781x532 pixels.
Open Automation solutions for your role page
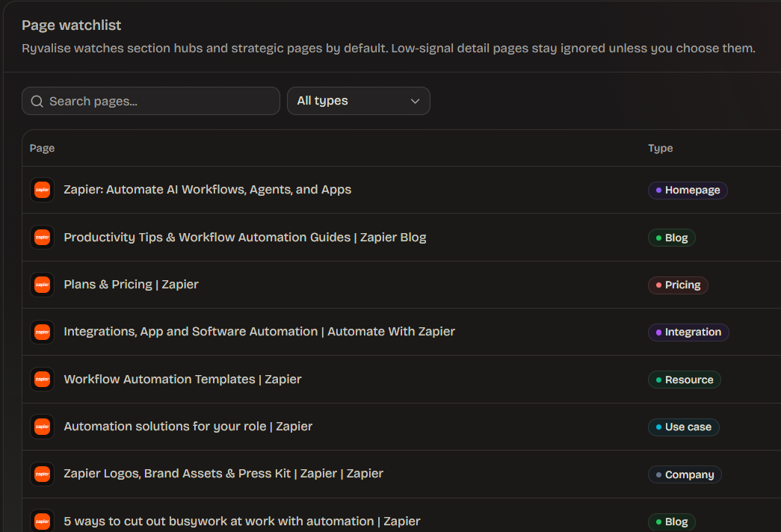(x=188, y=427)
